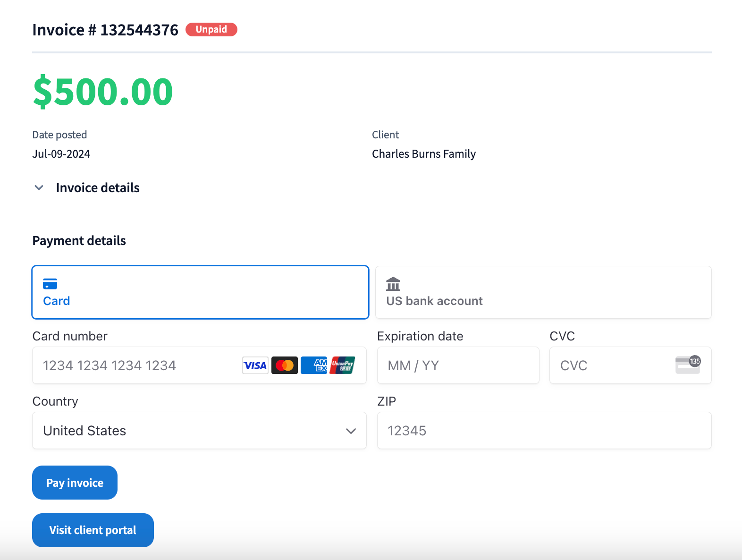742x560 pixels.
Task: Click the Invoice details heading
Action: click(98, 188)
